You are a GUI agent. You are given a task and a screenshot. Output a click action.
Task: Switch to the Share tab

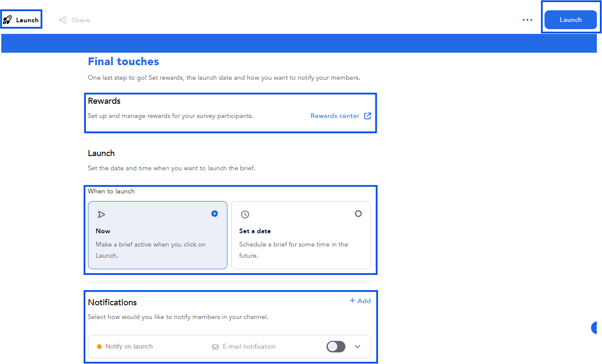click(x=81, y=20)
